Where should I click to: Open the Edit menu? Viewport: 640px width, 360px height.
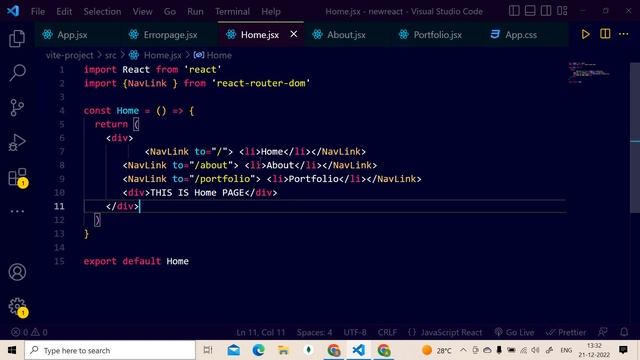pos(64,11)
